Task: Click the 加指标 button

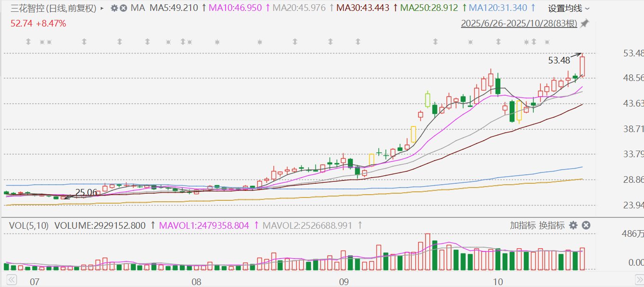Action: (x=523, y=225)
